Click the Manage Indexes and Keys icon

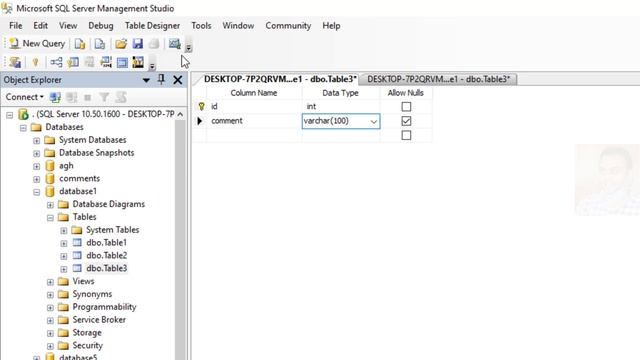click(x=73, y=62)
